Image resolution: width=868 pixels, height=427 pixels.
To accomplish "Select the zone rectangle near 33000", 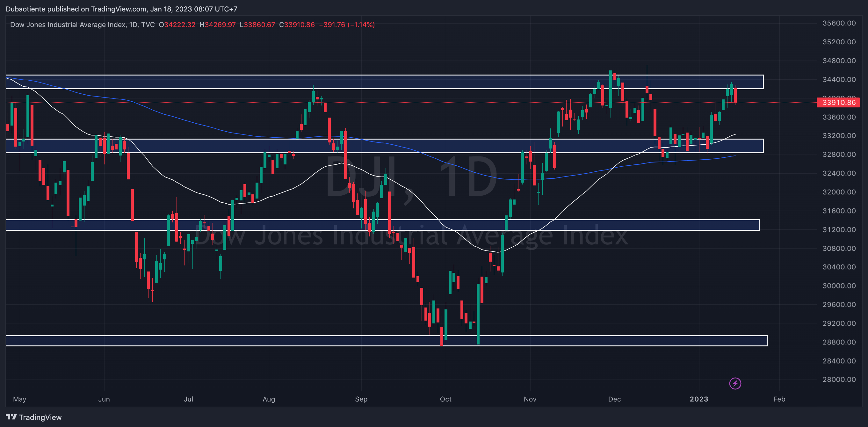I will click(385, 146).
